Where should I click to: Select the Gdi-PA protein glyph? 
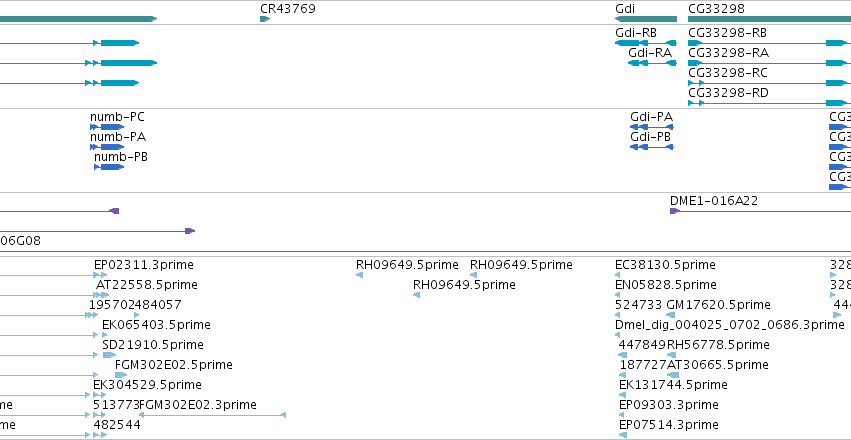[x=652, y=127]
